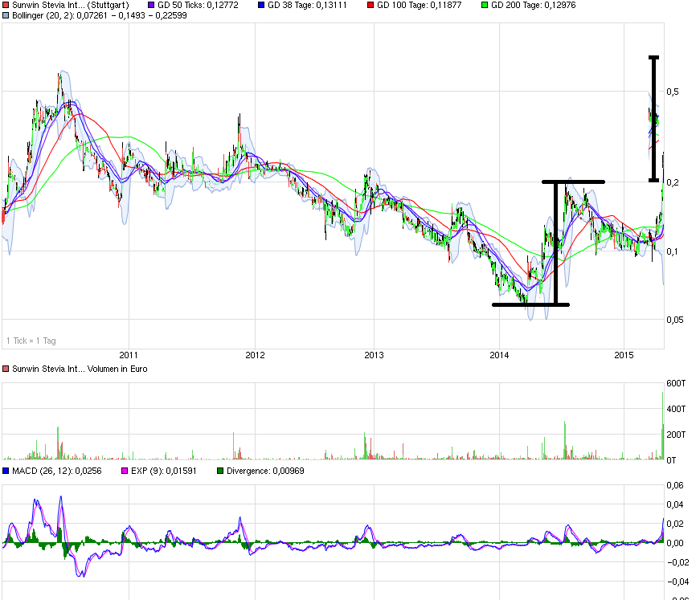Click the 'GD 100 Tage: 0,11877' label
The image size is (700, 600).
[x=420, y=5]
